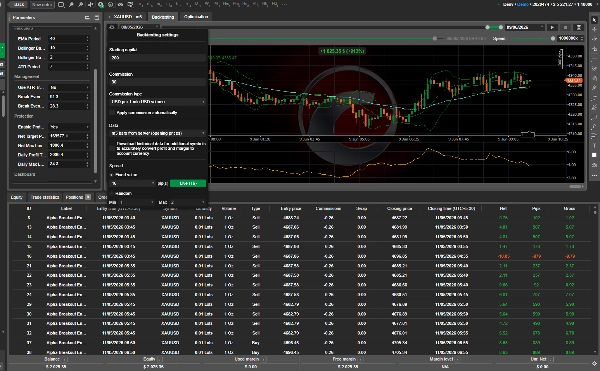
Task: Select the cursor pointer tool in the drawing toolbar
Action: (x=594, y=20)
